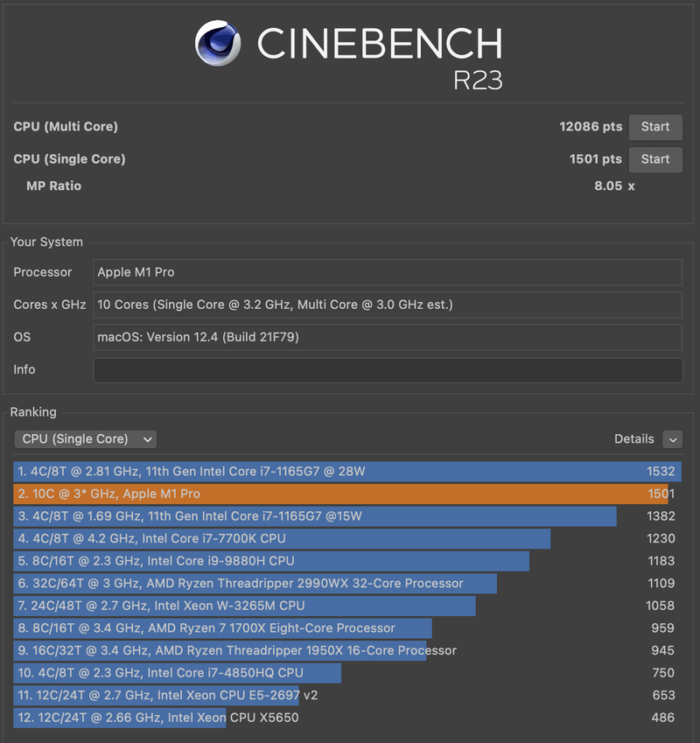Select the Threadripper 2990WX ranking entry
This screenshot has height=743, width=700.
pyautogui.click(x=346, y=584)
